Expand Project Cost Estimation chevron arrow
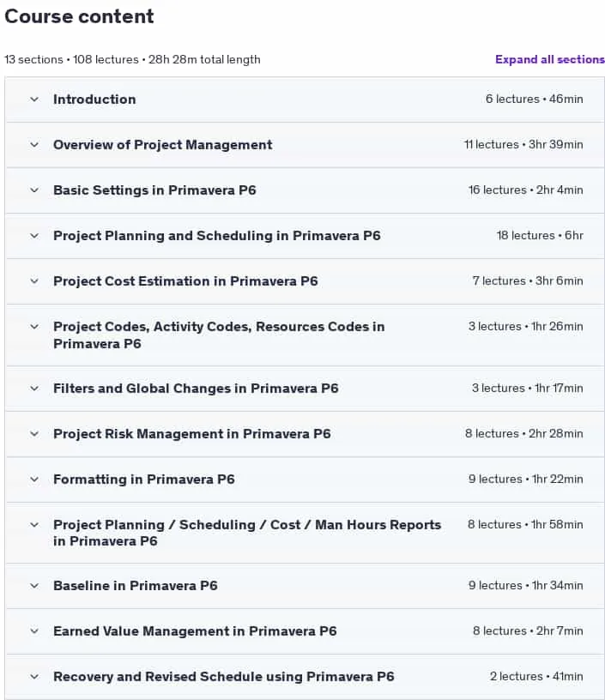This screenshot has width=605, height=700. click(34, 281)
